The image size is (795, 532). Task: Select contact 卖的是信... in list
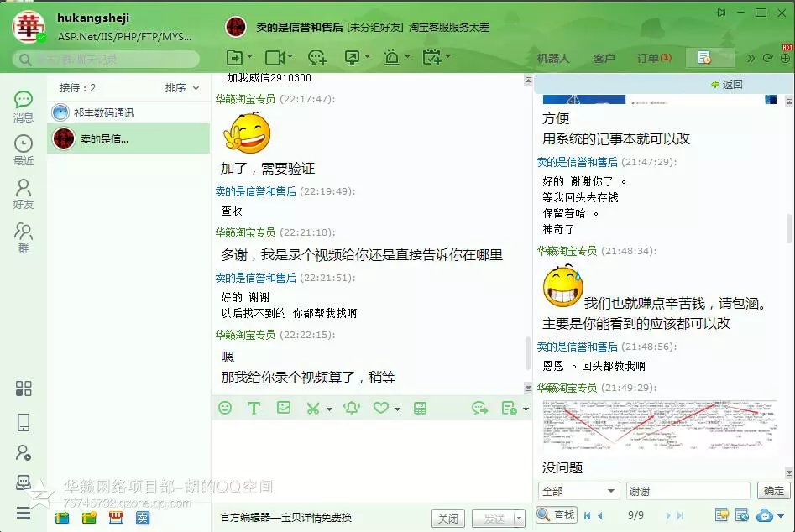click(x=128, y=138)
